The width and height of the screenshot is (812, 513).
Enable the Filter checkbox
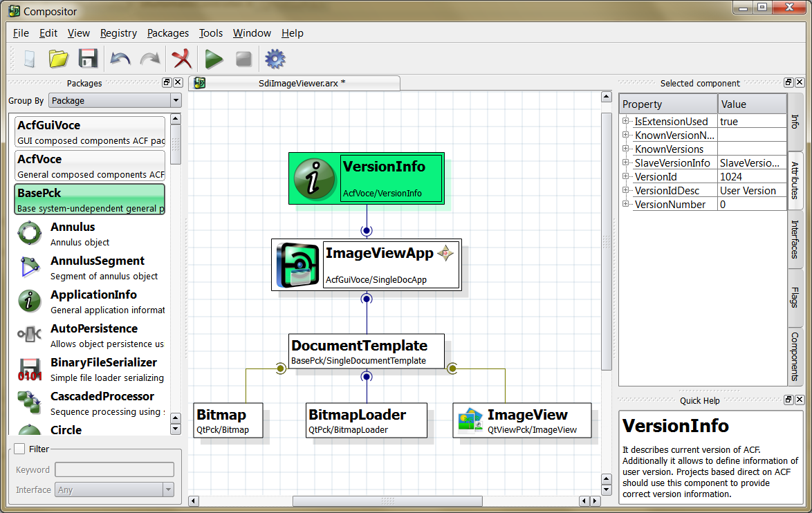point(19,449)
